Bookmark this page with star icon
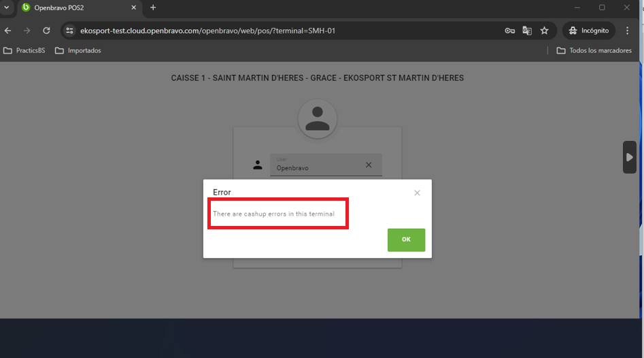644x358 pixels. [544, 31]
